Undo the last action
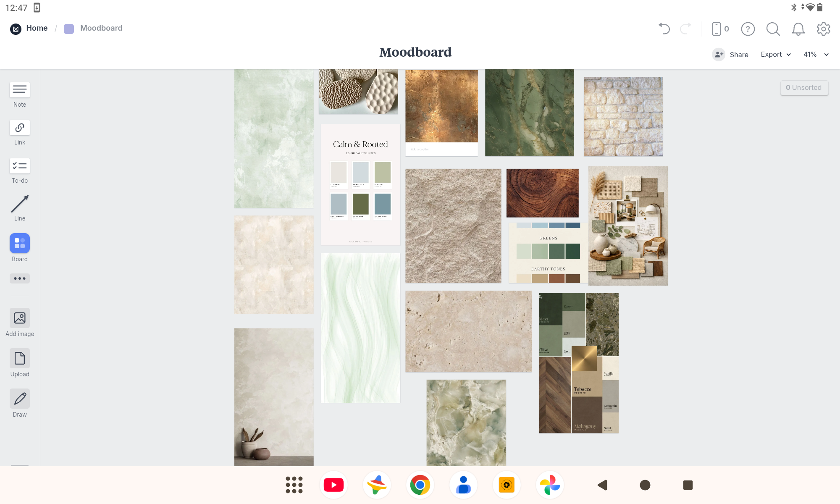Screen dimensions: 840x504 (664, 29)
